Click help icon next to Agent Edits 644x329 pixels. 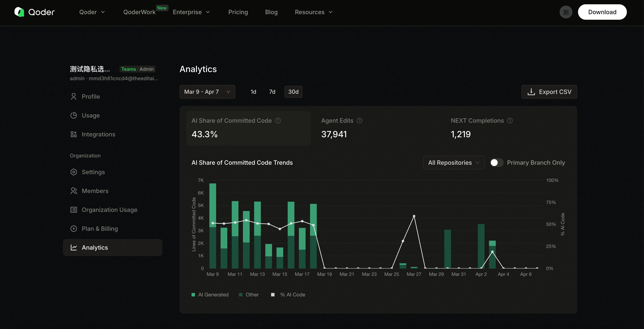click(x=359, y=121)
